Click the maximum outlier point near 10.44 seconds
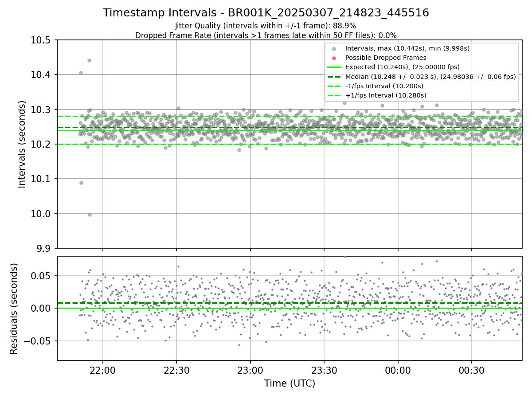532x399 pixels. click(89, 60)
